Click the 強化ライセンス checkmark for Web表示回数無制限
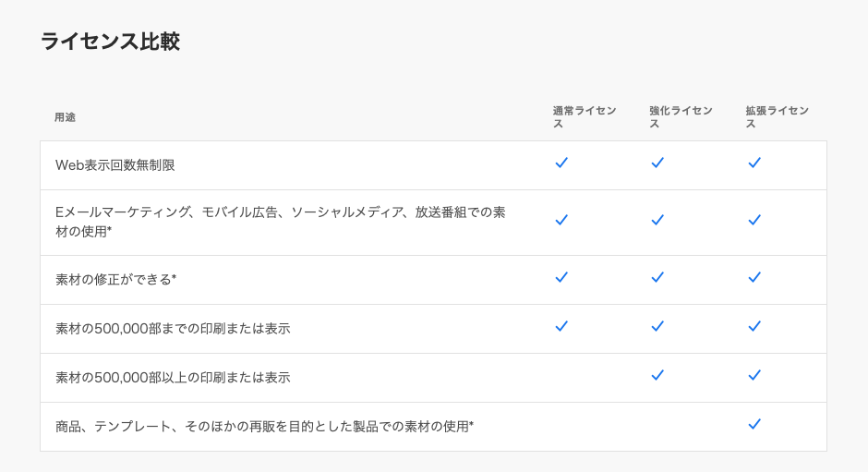This screenshot has height=472, width=868. pos(657,163)
